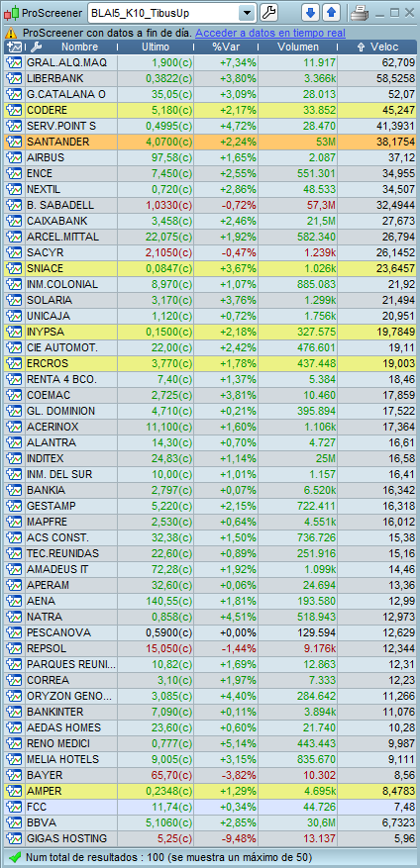Click the add-chart icon in the column header
Screen dimensions: 420x868
pyautogui.click(x=14, y=48)
